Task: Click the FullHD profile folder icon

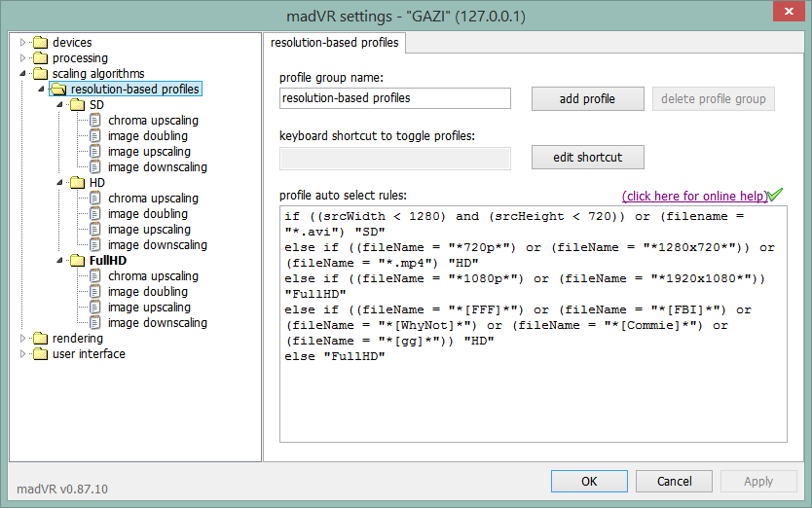Action: [77, 261]
